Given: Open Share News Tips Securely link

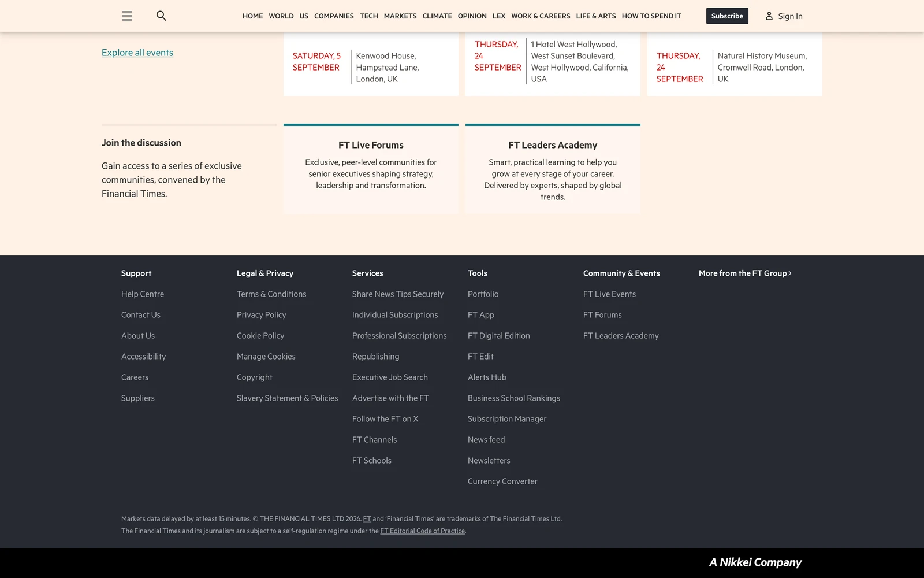Looking at the screenshot, I should [398, 294].
